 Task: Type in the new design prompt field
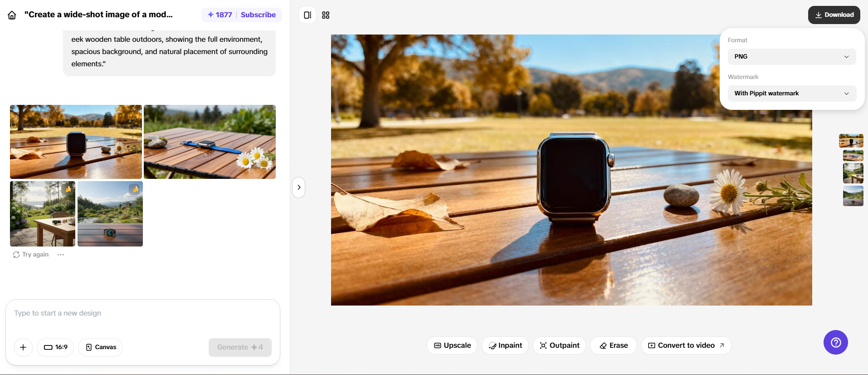[142, 313]
